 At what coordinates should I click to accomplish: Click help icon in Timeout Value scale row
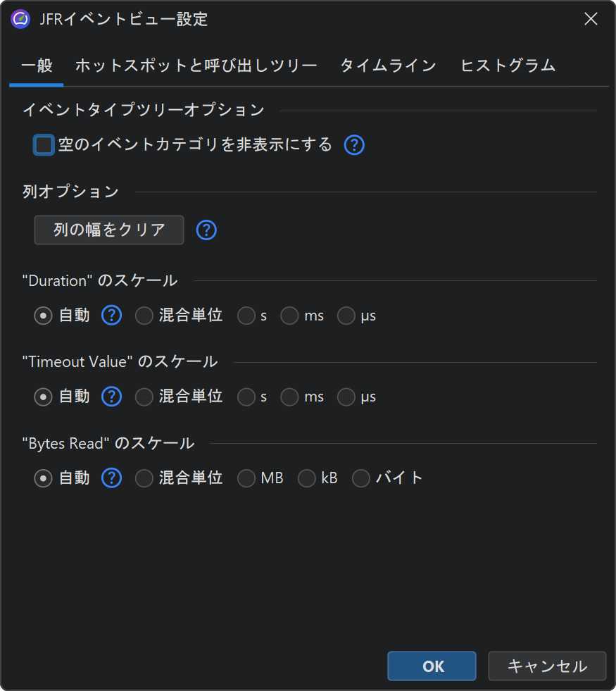point(112,397)
